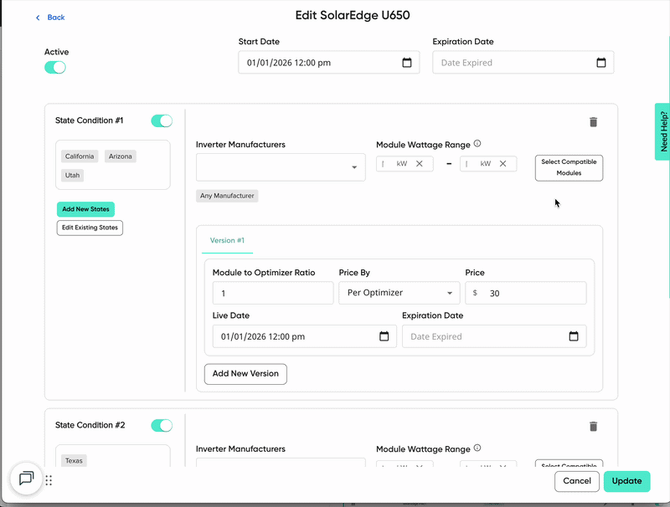Click the California state tag
Image resolution: width=670 pixels, height=507 pixels.
tap(79, 156)
